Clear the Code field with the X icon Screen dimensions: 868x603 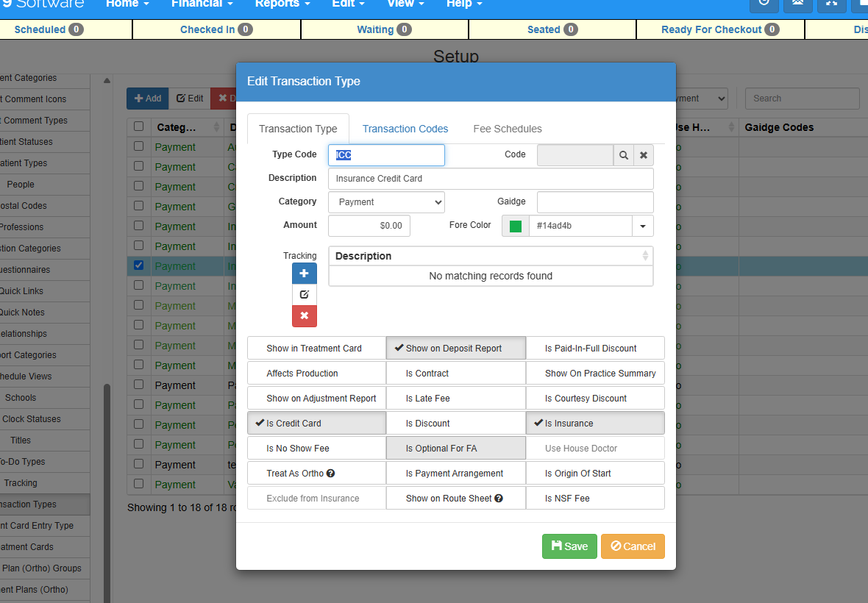tap(643, 155)
